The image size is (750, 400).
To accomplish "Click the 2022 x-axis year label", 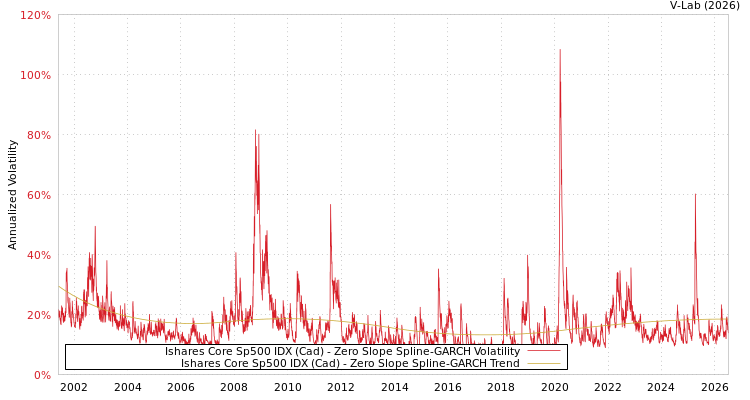I will tap(608, 387).
